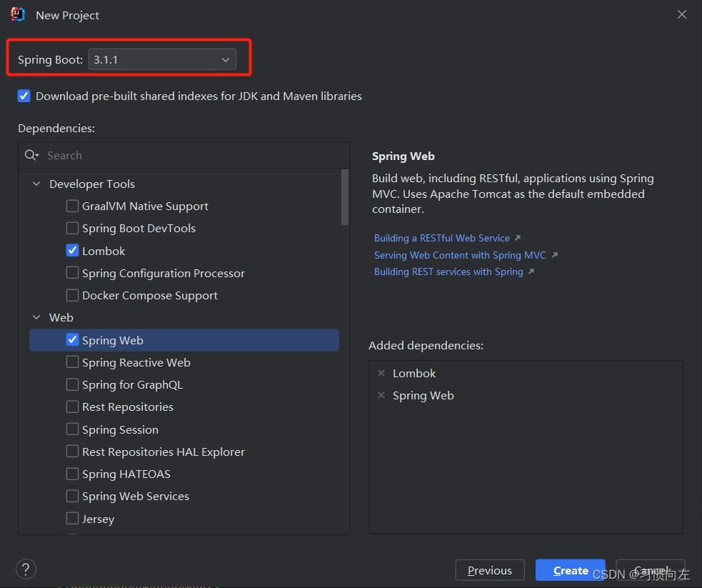Image resolution: width=702 pixels, height=588 pixels.
Task: Enable Spring Boot DevTools checkbox
Action: pyautogui.click(x=72, y=229)
